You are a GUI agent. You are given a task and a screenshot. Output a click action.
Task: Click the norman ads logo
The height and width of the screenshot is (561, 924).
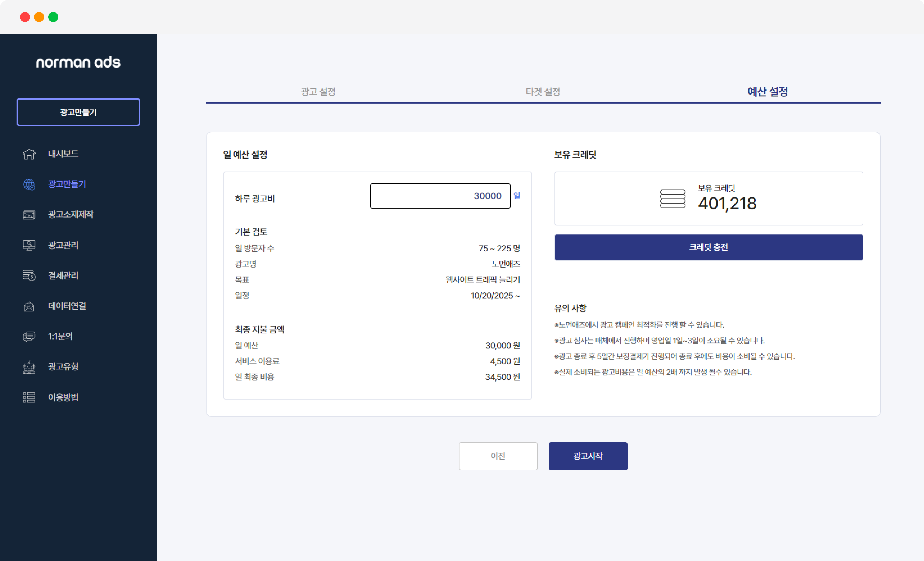tap(78, 62)
